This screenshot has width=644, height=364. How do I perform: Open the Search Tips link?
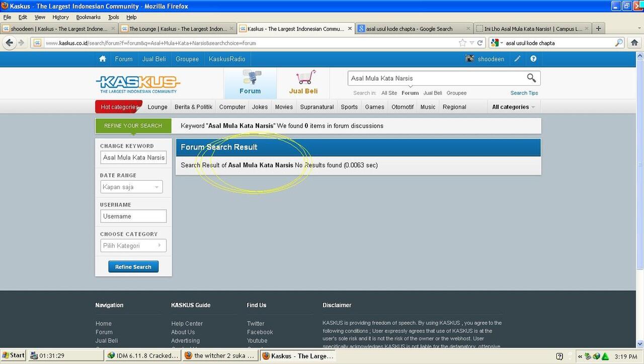coord(524,93)
